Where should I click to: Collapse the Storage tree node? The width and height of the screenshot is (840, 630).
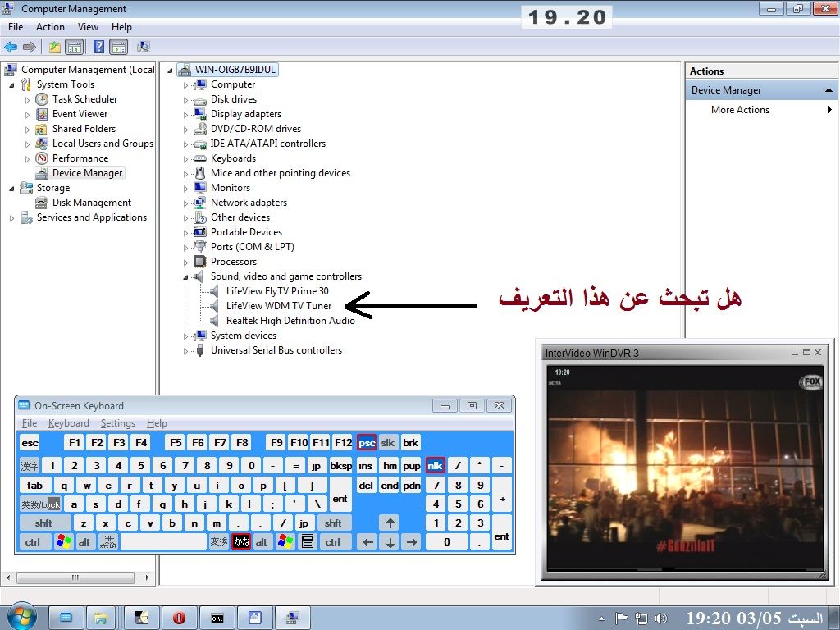tap(11, 188)
